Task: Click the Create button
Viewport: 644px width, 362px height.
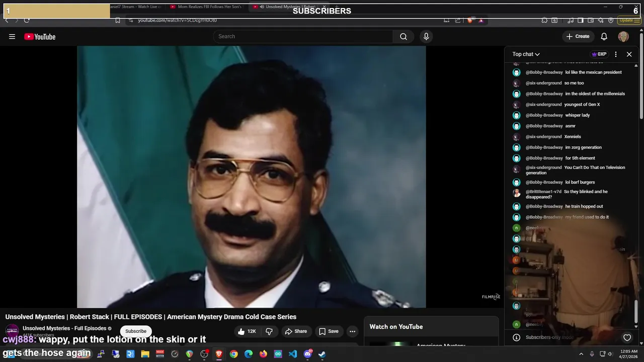Action: click(x=578, y=36)
